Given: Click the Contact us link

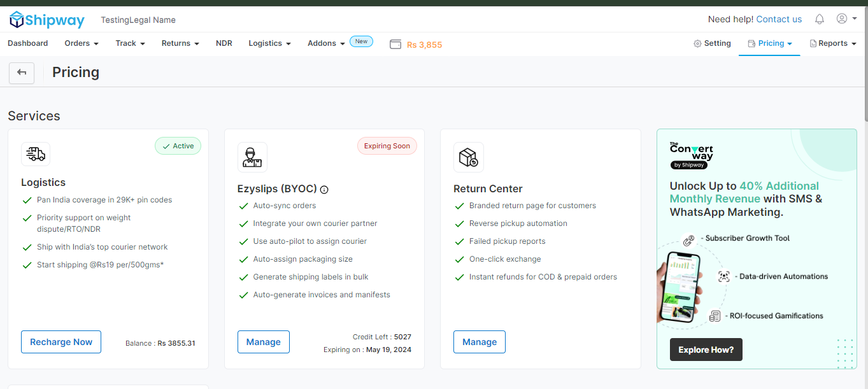Looking at the screenshot, I should pos(779,19).
